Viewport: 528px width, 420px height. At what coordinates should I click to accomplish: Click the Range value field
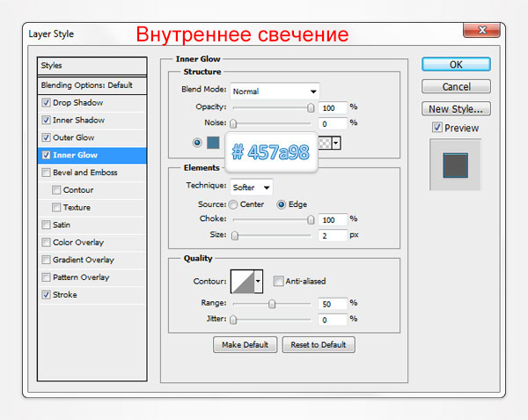(333, 304)
